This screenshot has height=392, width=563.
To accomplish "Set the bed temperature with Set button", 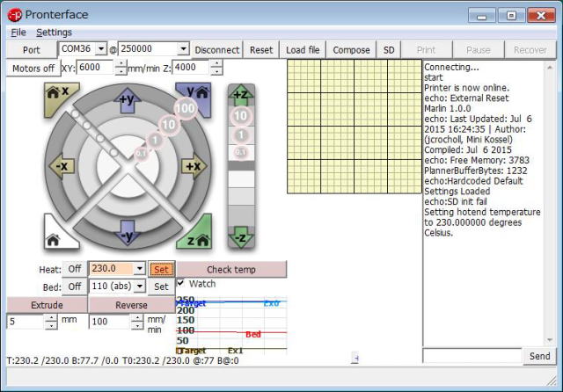I will pos(161,287).
